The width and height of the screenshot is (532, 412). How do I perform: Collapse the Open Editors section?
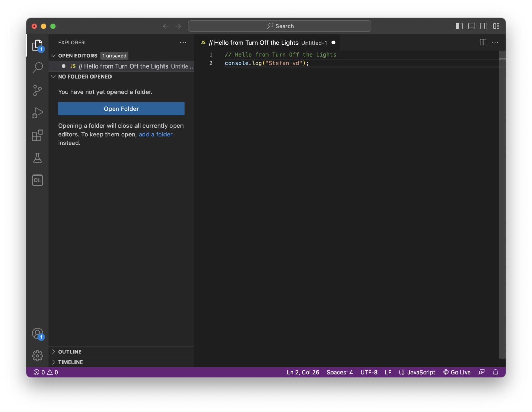click(x=78, y=56)
